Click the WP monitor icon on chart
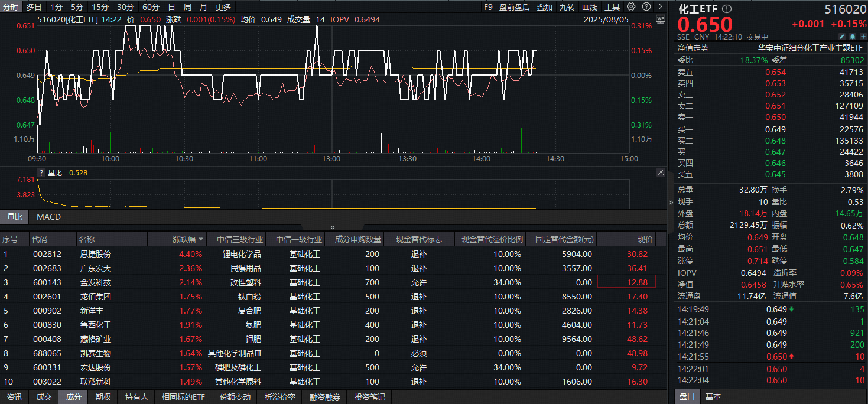Screen dimensions: 868x404 click(x=660, y=19)
